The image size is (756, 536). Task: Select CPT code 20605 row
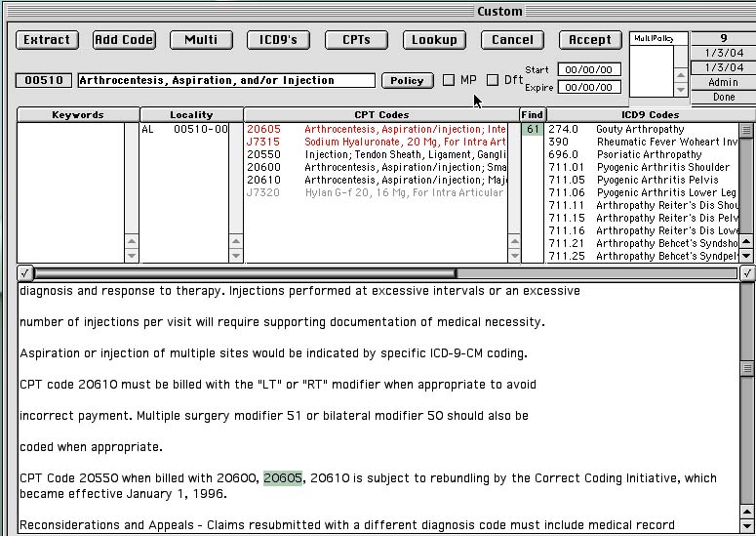point(377,129)
